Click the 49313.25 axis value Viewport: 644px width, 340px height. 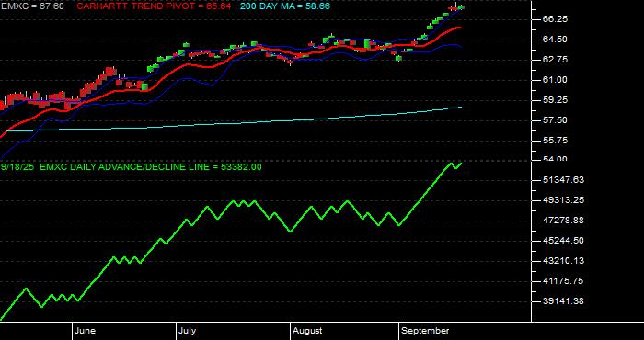point(563,200)
